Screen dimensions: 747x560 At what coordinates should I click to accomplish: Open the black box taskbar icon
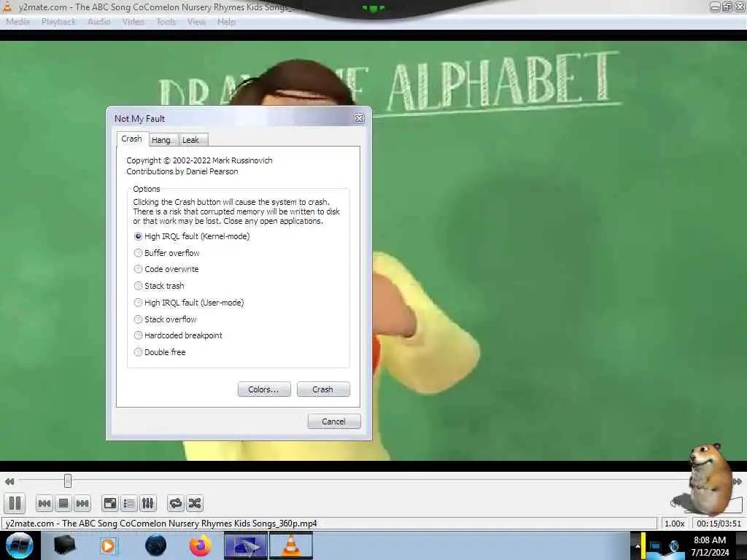click(x=64, y=545)
